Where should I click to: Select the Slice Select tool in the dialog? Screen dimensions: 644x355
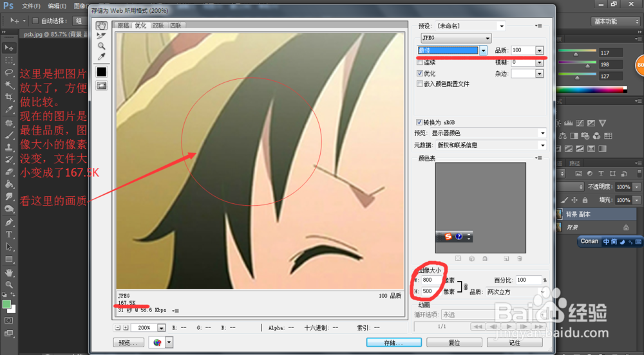pos(102,36)
